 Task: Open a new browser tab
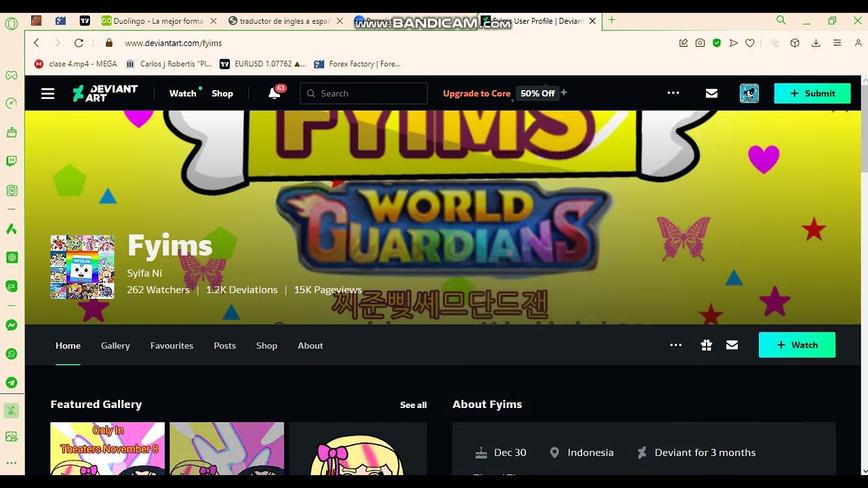point(612,20)
